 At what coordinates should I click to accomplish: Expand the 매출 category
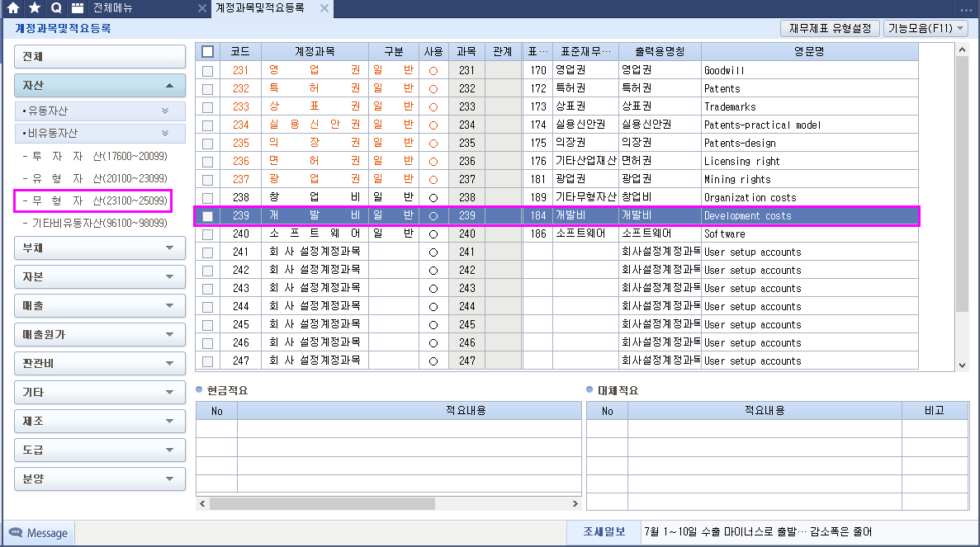click(x=100, y=305)
